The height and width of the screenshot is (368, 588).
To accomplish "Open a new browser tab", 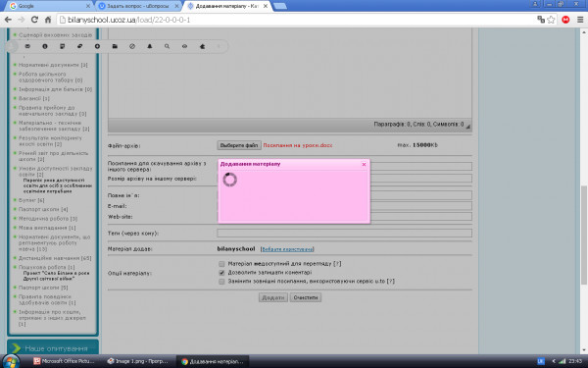I will point(280,6).
